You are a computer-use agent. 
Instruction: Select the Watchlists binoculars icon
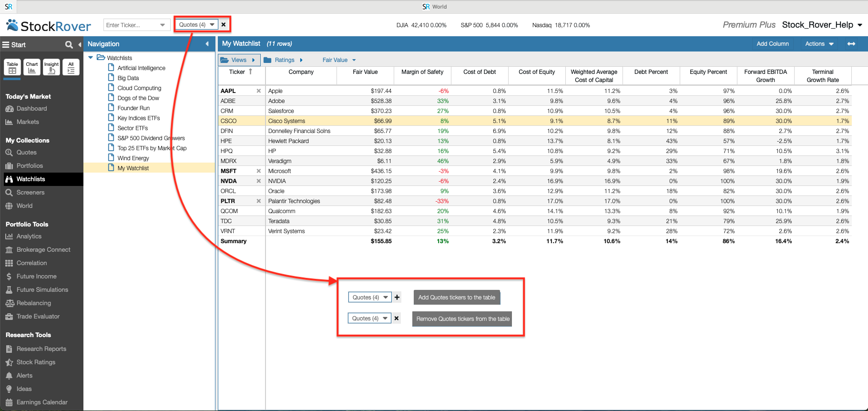click(9, 179)
